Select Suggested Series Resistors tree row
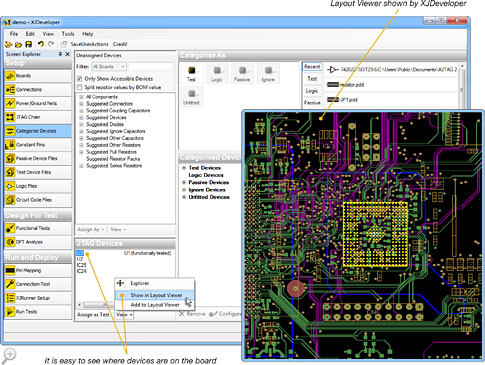The height and width of the screenshot is (365, 485). [114, 166]
